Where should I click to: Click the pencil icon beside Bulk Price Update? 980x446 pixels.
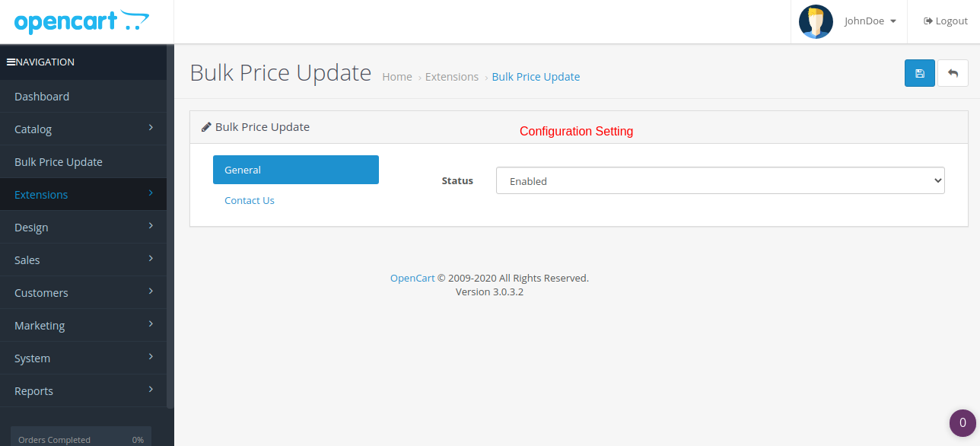205,126
